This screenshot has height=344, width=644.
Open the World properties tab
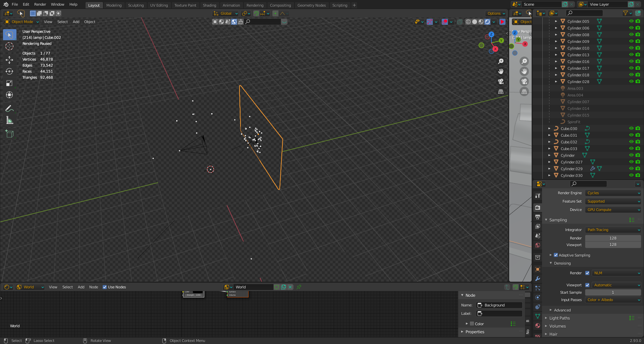tap(538, 245)
